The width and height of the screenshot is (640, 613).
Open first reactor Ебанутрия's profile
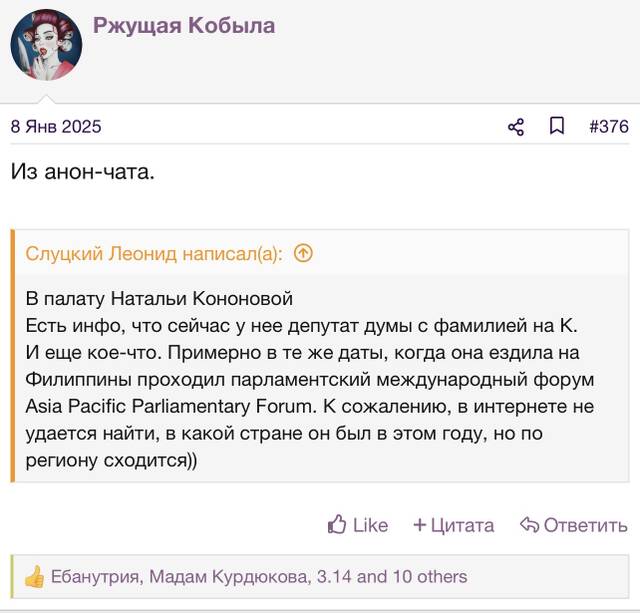[x=95, y=577]
